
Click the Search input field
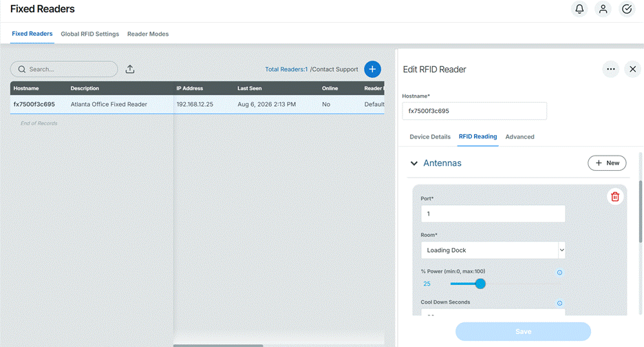tap(64, 69)
